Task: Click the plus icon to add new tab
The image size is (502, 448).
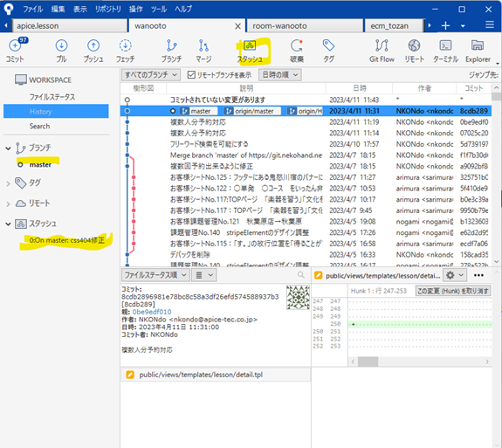Action: pos(445,25)
